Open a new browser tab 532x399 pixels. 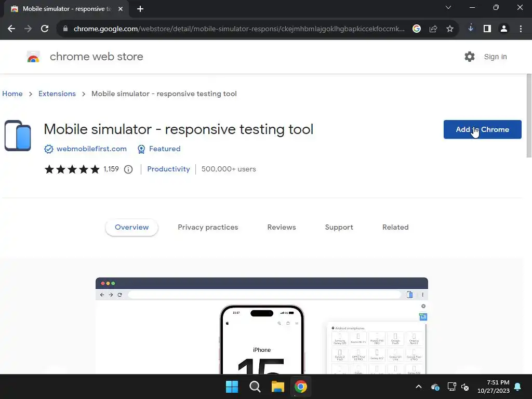coord(140,9)
